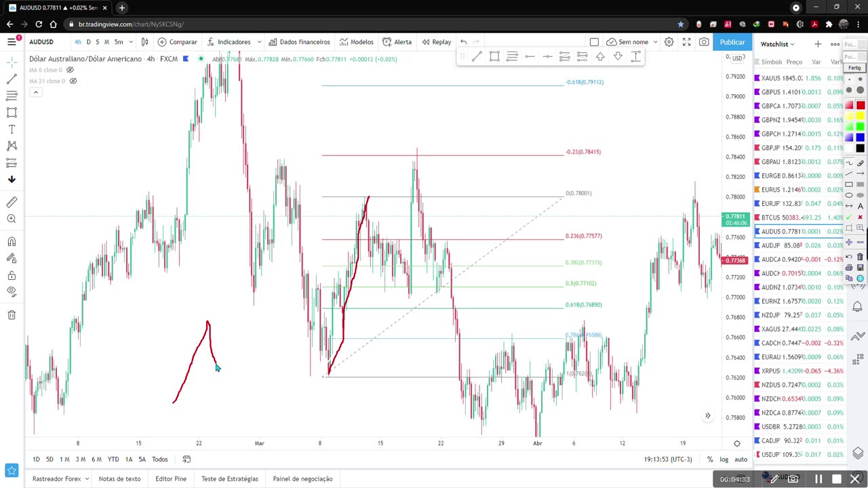Click the Publicar button

pyautogui.click(x=732, y=42)
